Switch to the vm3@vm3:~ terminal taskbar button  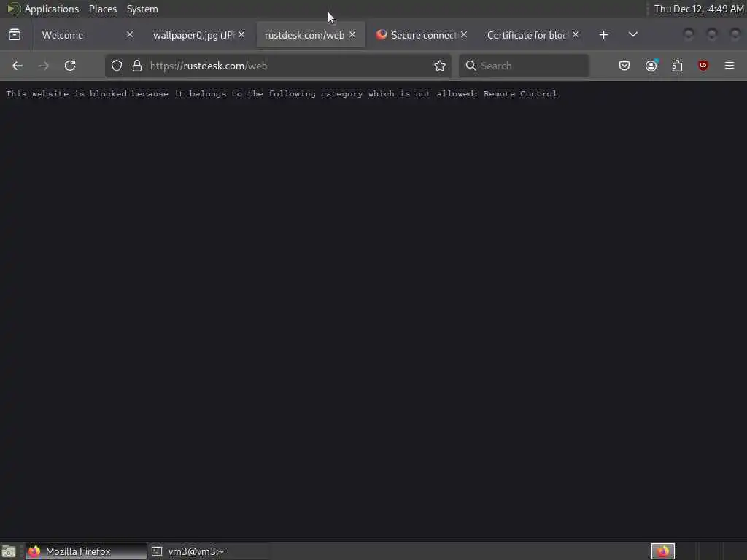tap(209, 551)
